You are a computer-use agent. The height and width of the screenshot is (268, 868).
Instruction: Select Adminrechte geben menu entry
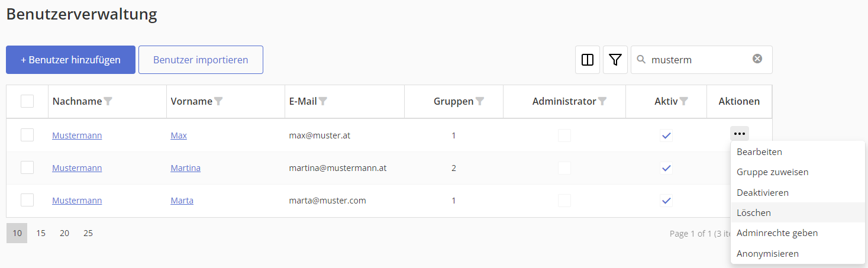[x=777, y=233]
